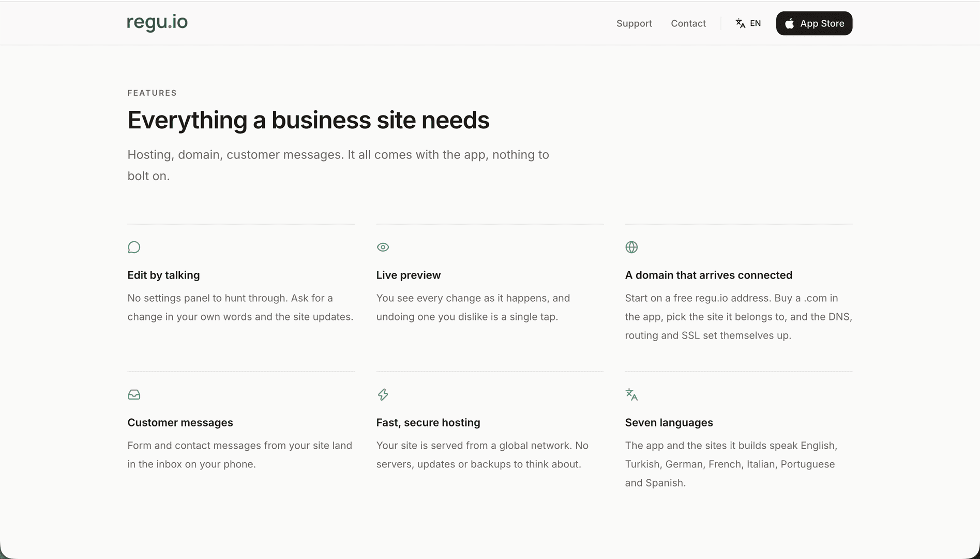
Task: Go to the Contact page
Action: point(688,23)
